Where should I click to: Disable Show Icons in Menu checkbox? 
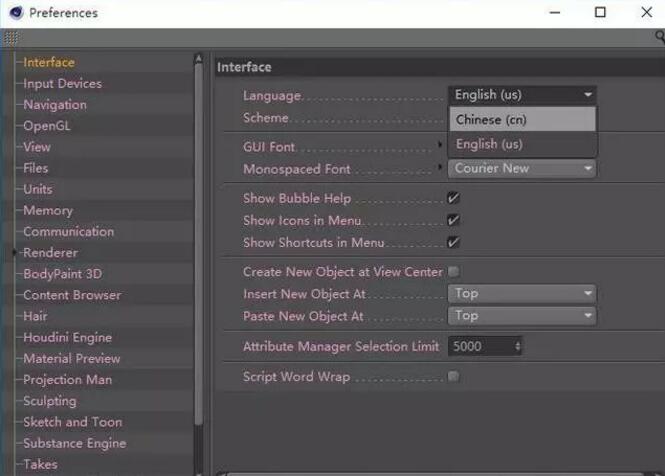coord(453,220)
